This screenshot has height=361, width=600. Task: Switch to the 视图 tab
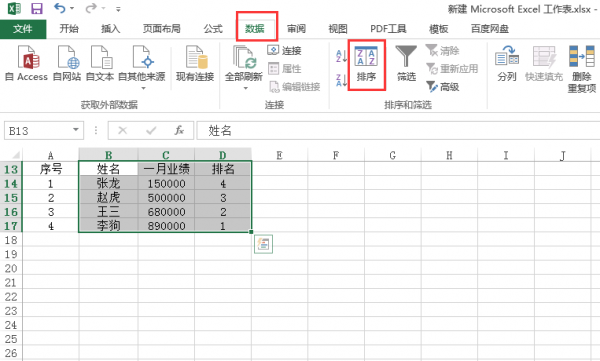338,29
